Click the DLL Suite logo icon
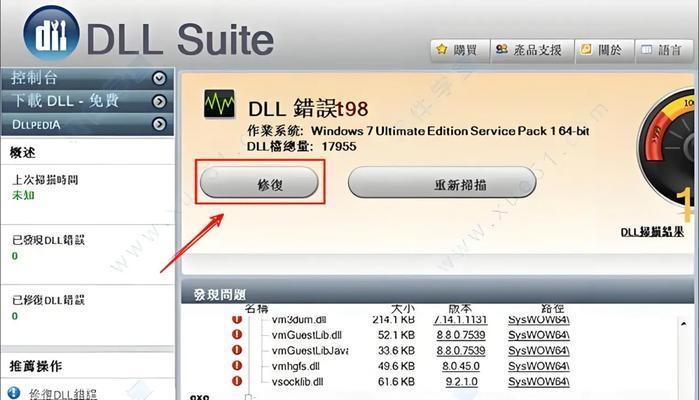 [51, 33]
